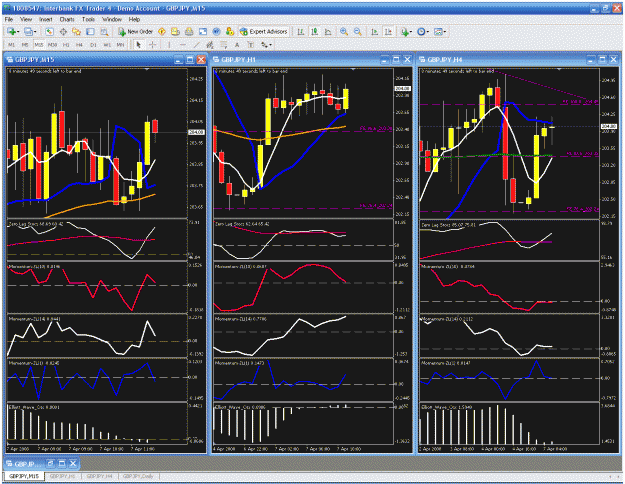Switch to the GBPJPY,Daily bottom tab
Viewport: 625px width, 484px height.
click(x=138, y=476)
